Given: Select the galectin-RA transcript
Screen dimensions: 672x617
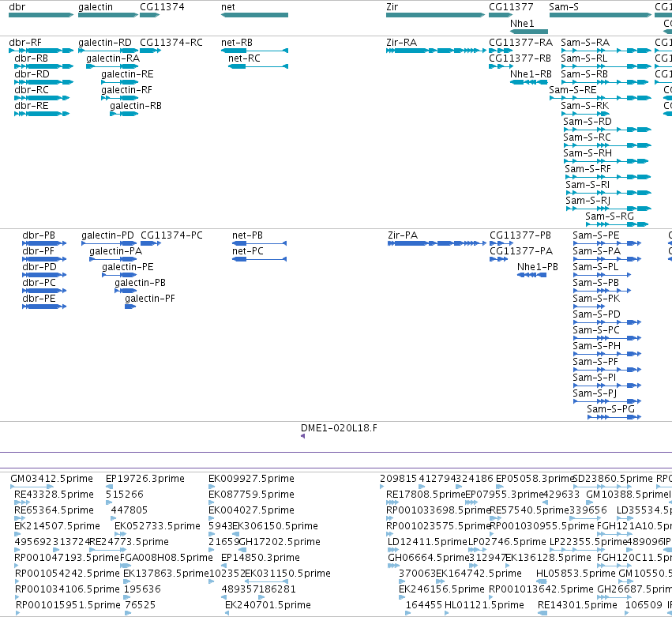Looking at the screenshot, I should click(x=112, y=66).
